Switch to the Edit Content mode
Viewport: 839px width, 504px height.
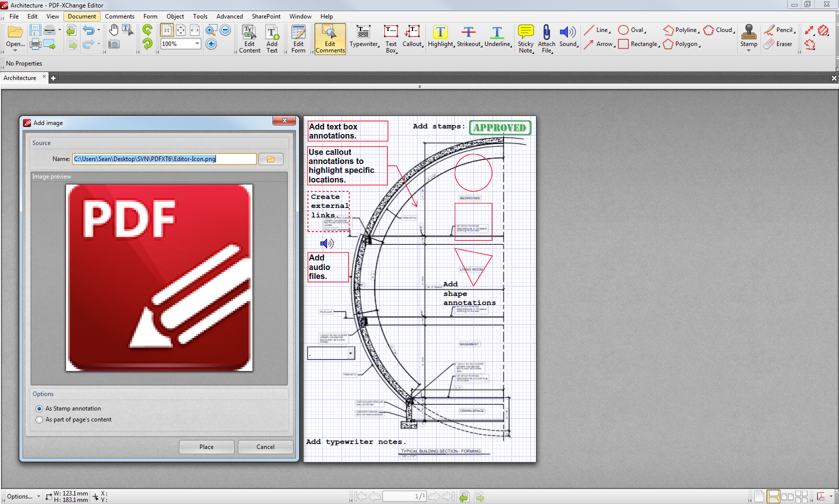tap(248, 37)
